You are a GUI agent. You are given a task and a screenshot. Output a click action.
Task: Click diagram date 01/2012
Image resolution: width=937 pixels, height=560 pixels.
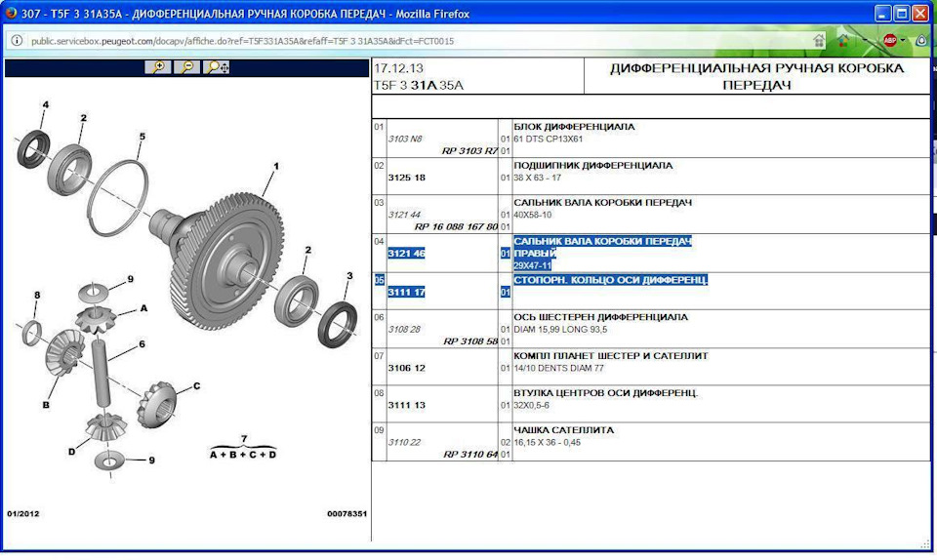22,513
